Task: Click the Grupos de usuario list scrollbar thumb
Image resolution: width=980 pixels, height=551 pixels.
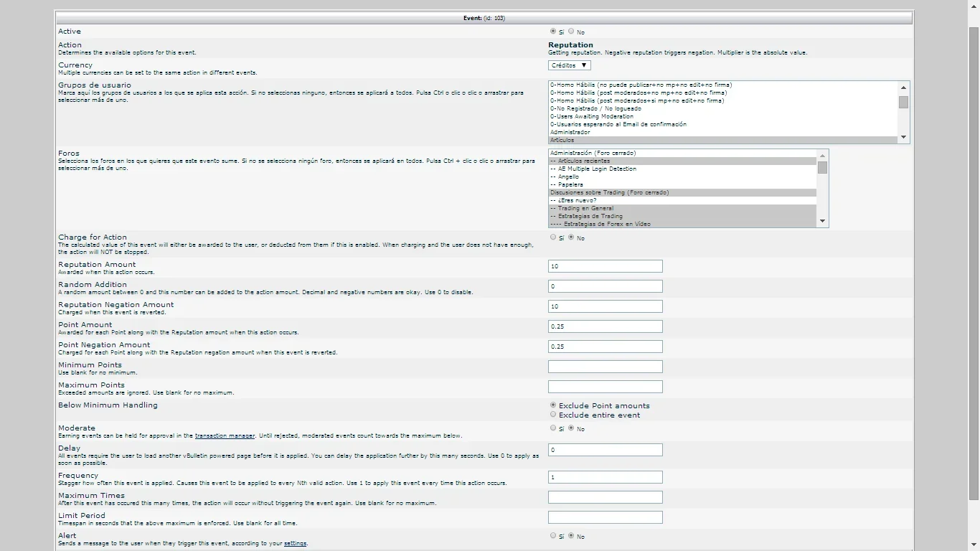Action: [x=903, y=102]
